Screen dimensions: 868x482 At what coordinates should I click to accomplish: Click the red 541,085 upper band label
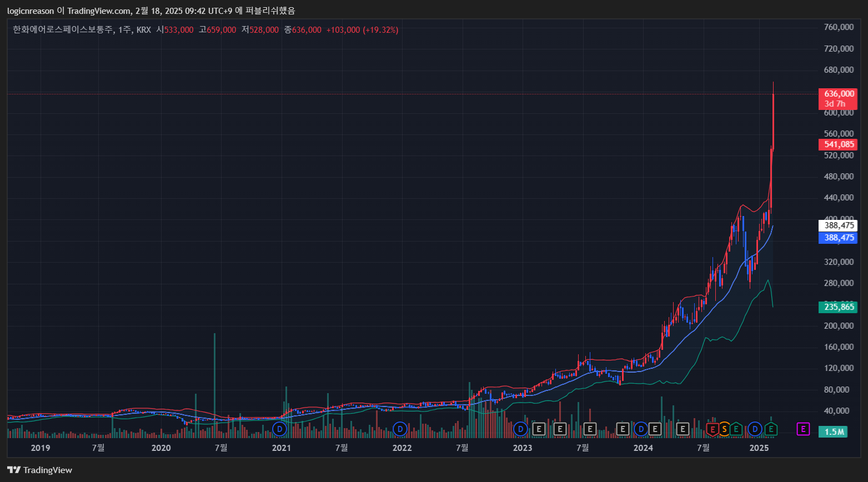pyautogui.click(x=839, y=144)
